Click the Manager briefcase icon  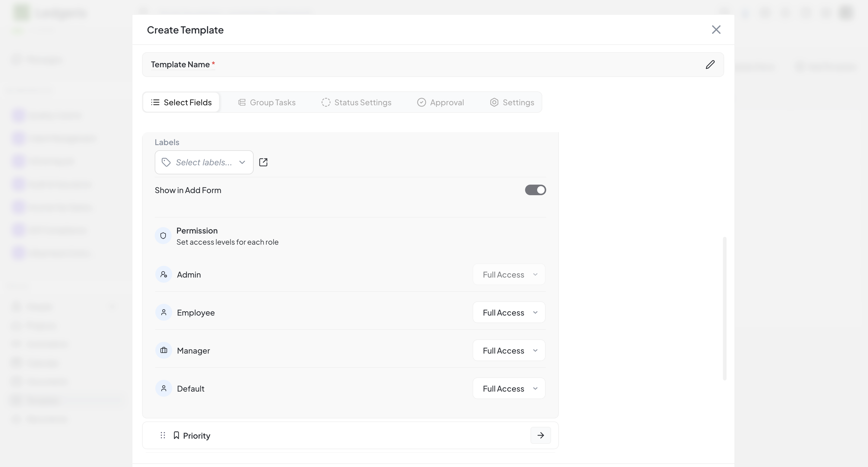(164, 350)
